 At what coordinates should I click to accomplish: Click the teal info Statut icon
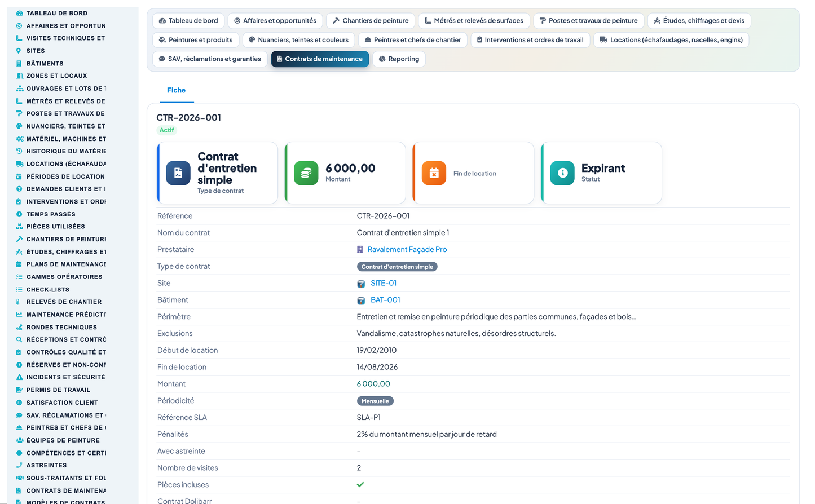[x=562, y=173]
